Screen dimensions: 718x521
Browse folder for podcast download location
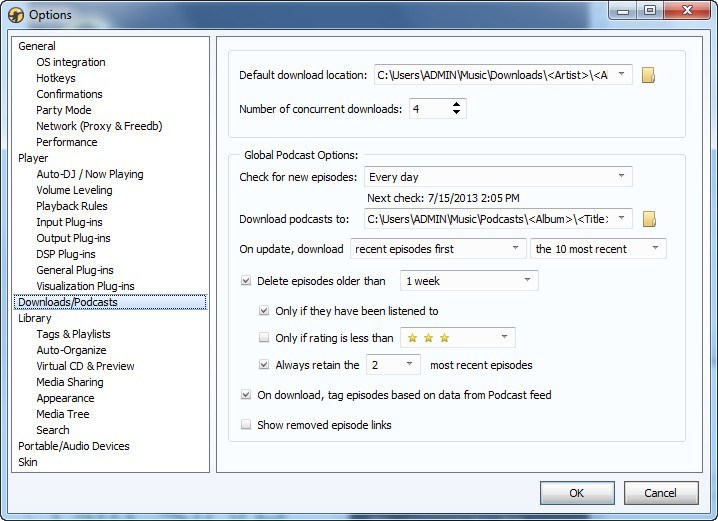(x=649, y=219)
